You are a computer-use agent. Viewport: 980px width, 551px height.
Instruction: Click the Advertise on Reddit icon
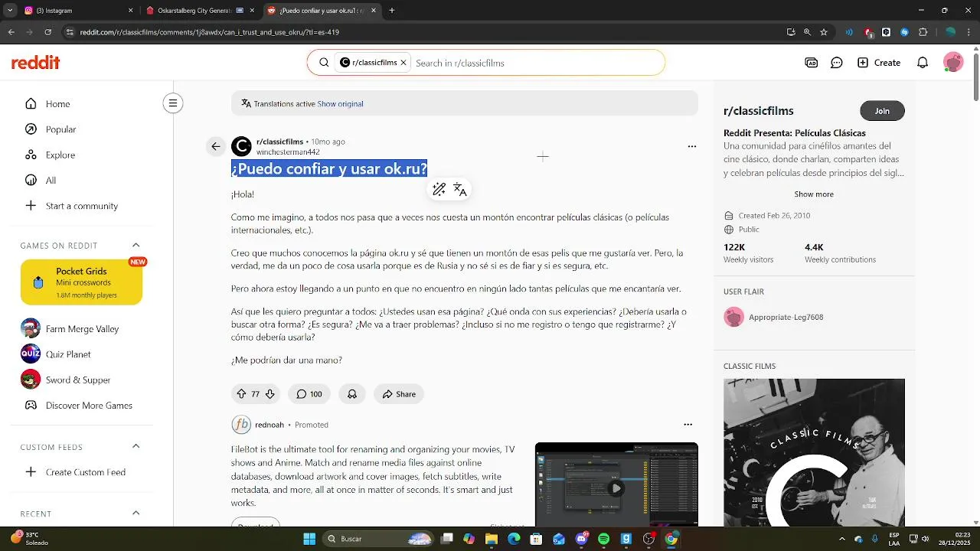(x=812, y=63)
